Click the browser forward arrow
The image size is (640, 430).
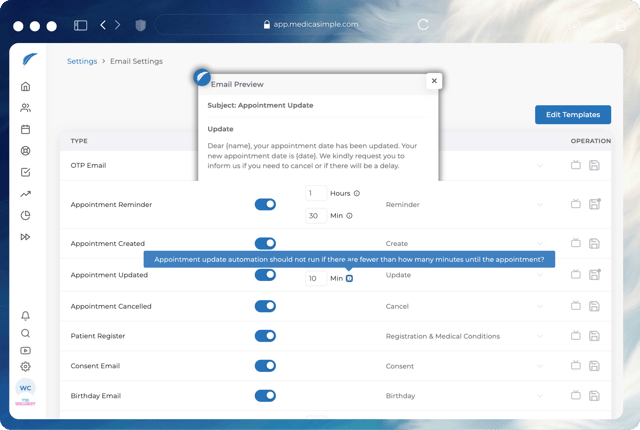[x=118, y=25]
